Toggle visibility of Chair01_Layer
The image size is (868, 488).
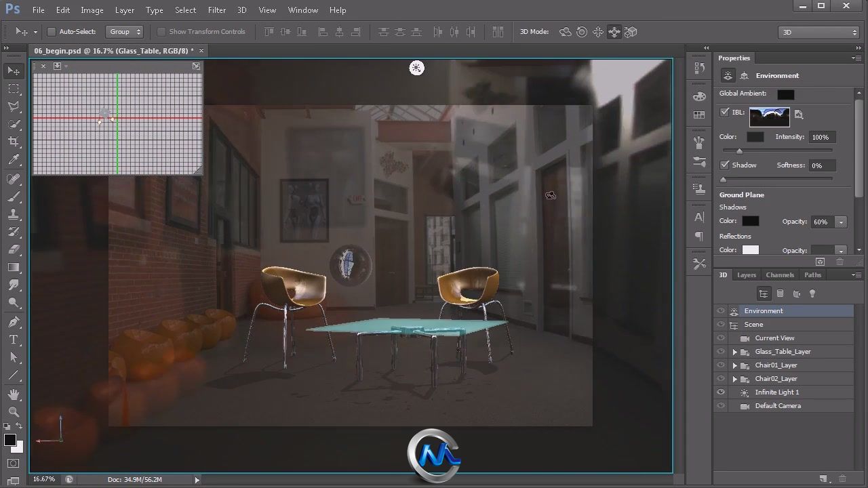pyautogui.click(x=721, y=365)
